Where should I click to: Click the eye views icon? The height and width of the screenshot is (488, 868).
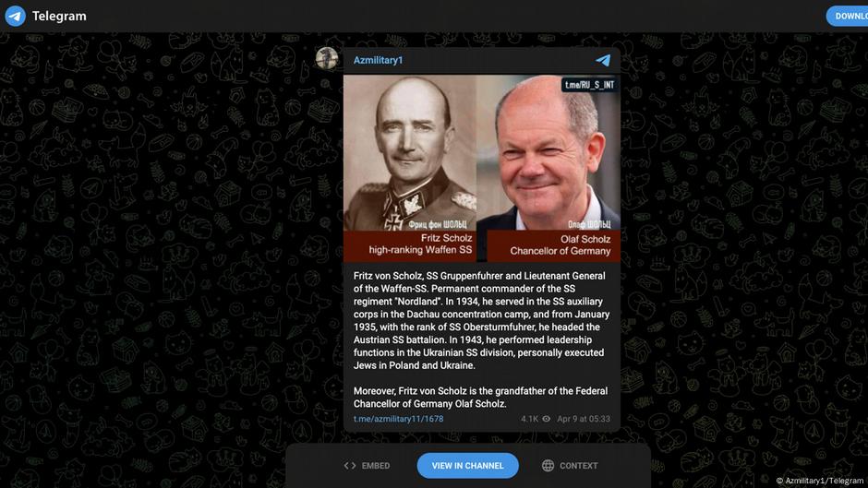(x=547, y=419)
